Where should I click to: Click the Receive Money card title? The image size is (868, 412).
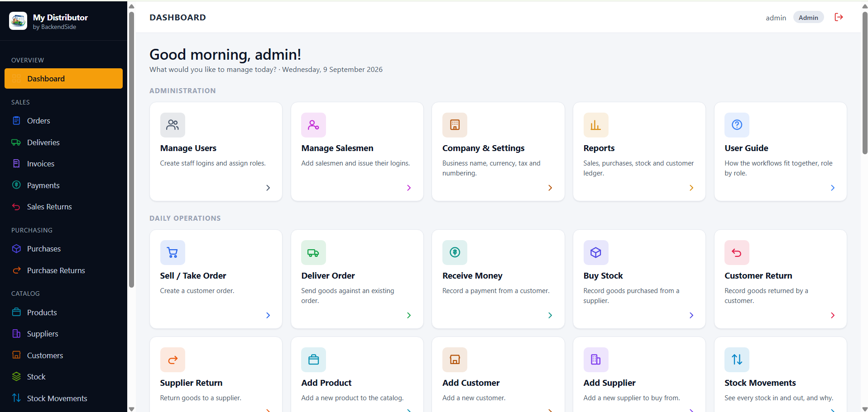click(x=472, y=276)
